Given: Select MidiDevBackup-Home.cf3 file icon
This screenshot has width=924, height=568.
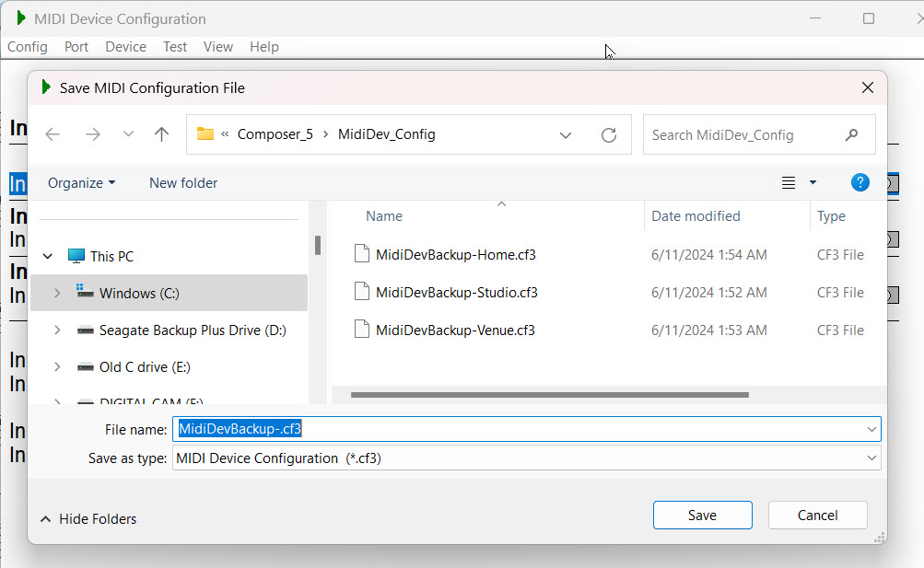Looking at the screenshot, I should coord(362,255).
